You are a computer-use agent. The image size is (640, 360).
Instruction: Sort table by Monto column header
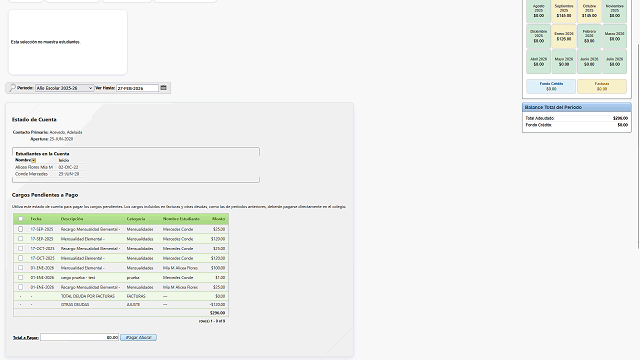[218, 219]
